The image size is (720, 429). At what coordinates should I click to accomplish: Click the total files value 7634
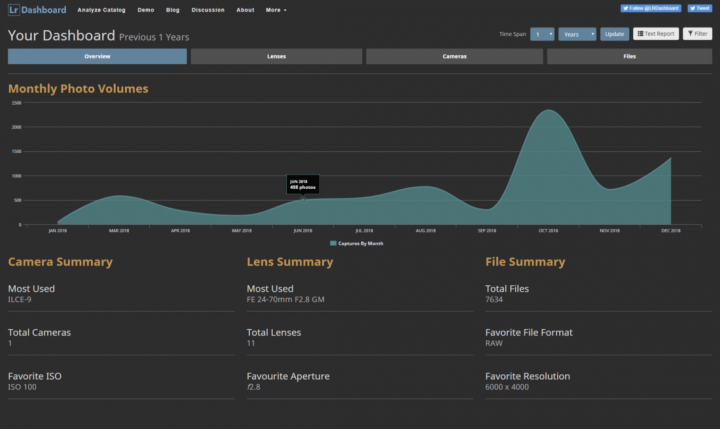point(494,299)
